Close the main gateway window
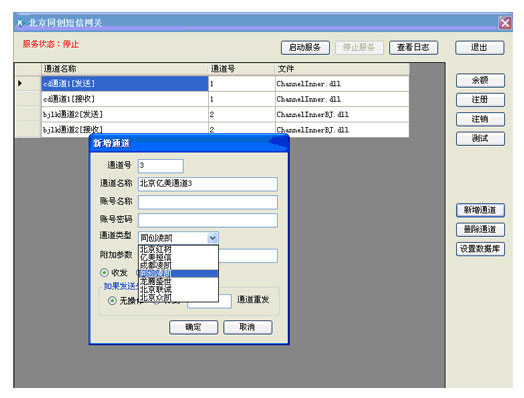 [505, 23]
